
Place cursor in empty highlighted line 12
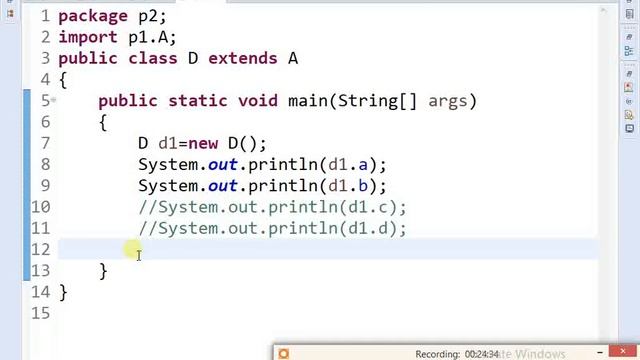point(328,249)
